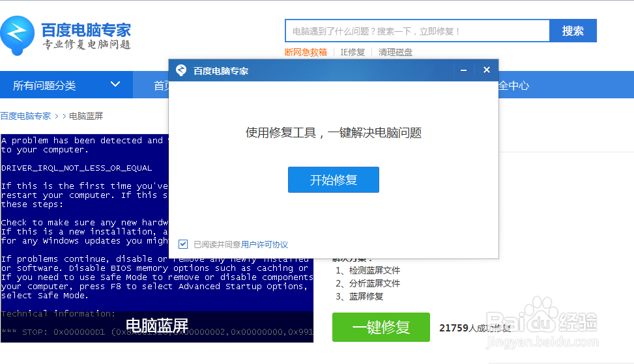Click the 百度电脑专家 header title text
Viewport: 634px width, 364px height.
[x=86, y=31]
